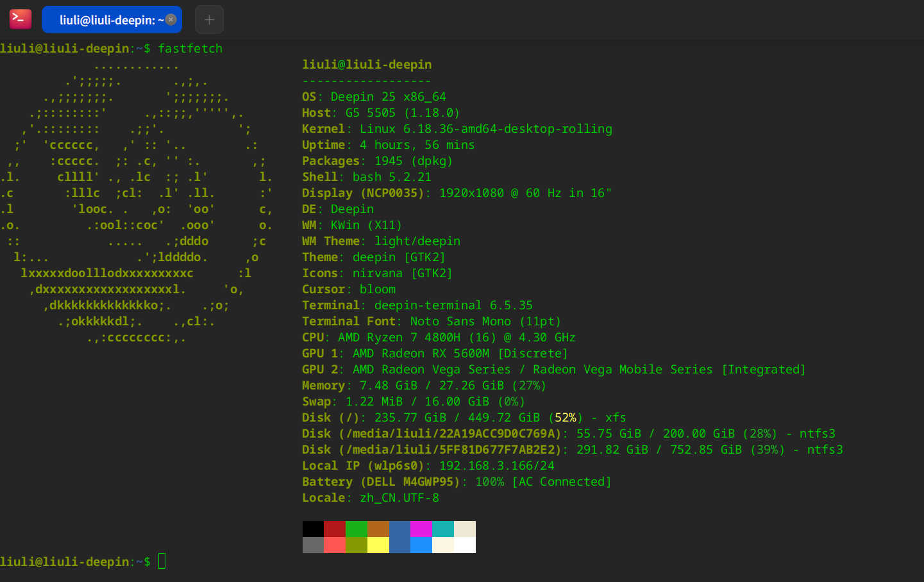Click the deepin-terminal app icon in the title bar
Screen dimensions: 924x582
21,19
